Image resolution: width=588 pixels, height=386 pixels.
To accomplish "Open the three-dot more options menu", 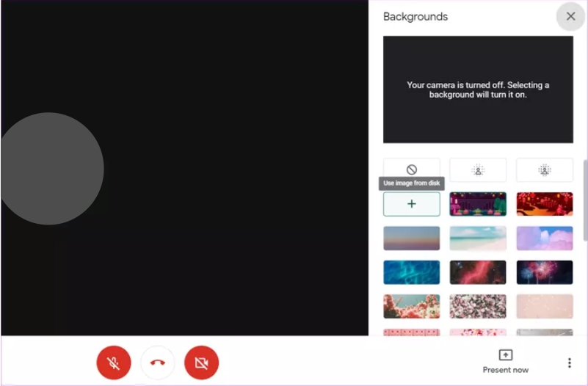I will [x=569, y=363].
